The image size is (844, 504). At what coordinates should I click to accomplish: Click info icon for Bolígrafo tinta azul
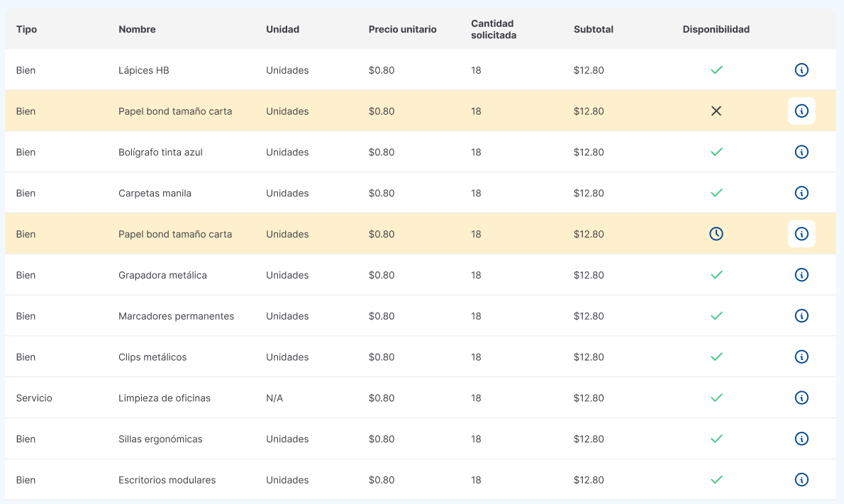[x=801, y=152]
